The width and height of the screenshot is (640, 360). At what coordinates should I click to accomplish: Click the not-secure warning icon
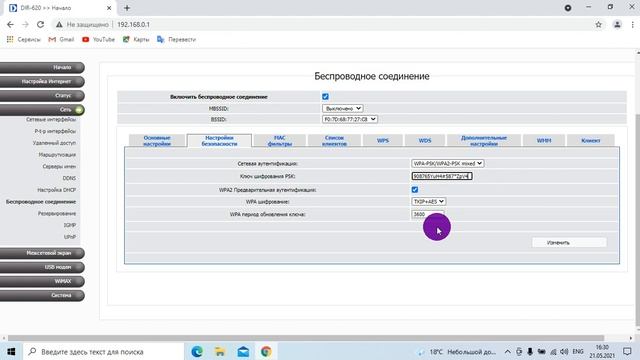click(x=59, y=24)
